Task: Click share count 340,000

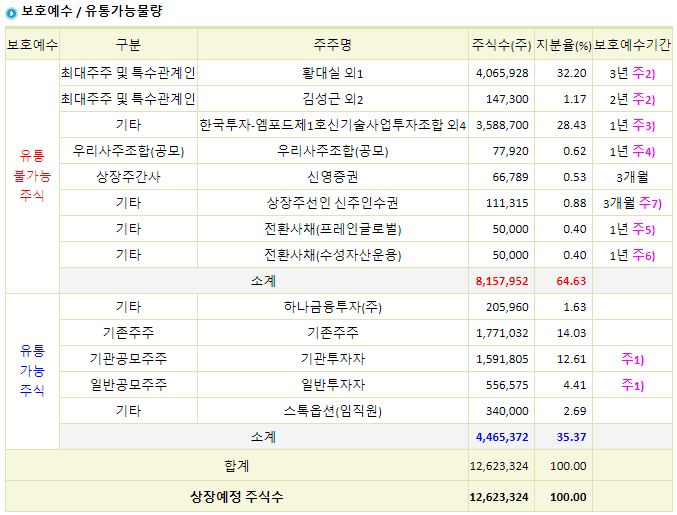Action: [x=507, y=411]
